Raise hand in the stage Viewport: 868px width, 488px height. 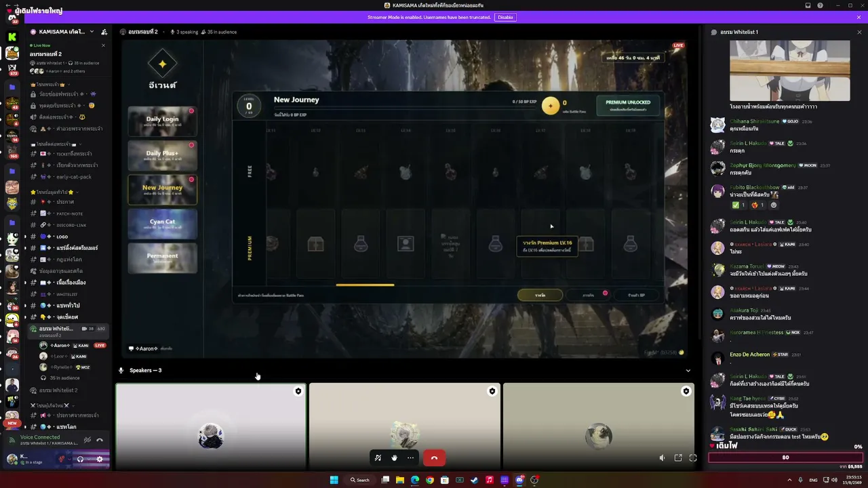(x=394, y=458)
